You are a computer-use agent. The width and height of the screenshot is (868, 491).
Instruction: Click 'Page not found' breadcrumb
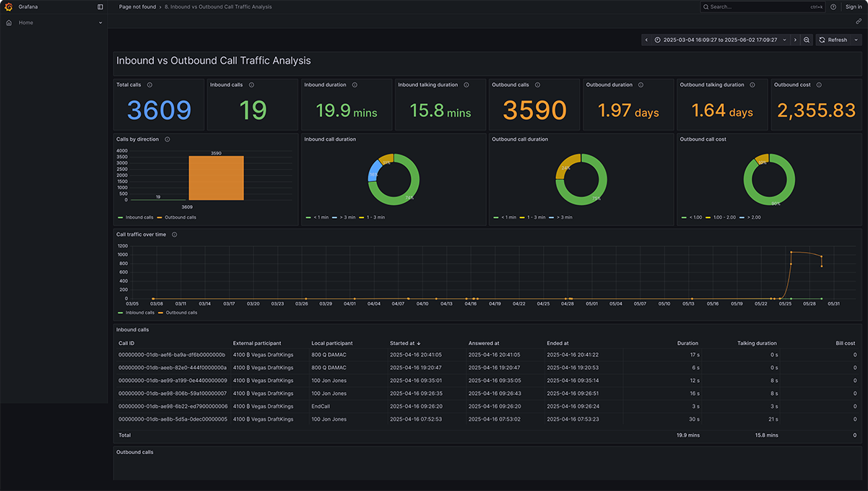pos(137,6)
